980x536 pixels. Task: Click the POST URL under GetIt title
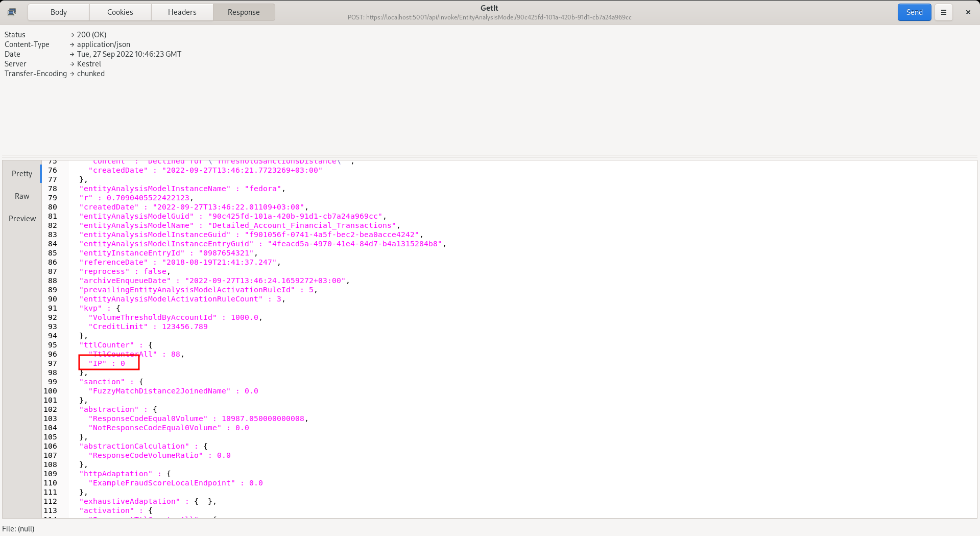pyautogui.click(x=489, y=17)
